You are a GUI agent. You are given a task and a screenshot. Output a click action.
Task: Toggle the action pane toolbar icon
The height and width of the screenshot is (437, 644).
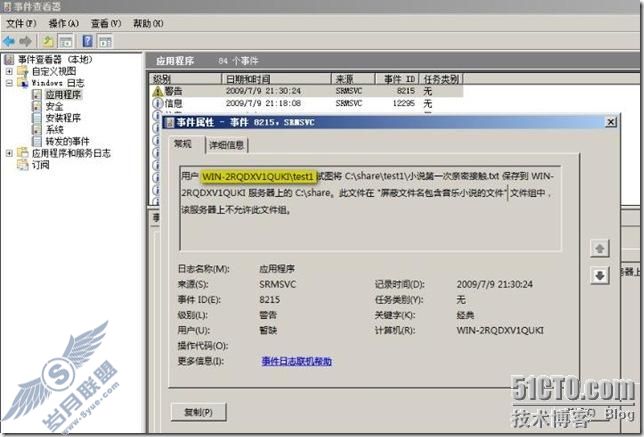pyautogui.click(x=105, y=41)
